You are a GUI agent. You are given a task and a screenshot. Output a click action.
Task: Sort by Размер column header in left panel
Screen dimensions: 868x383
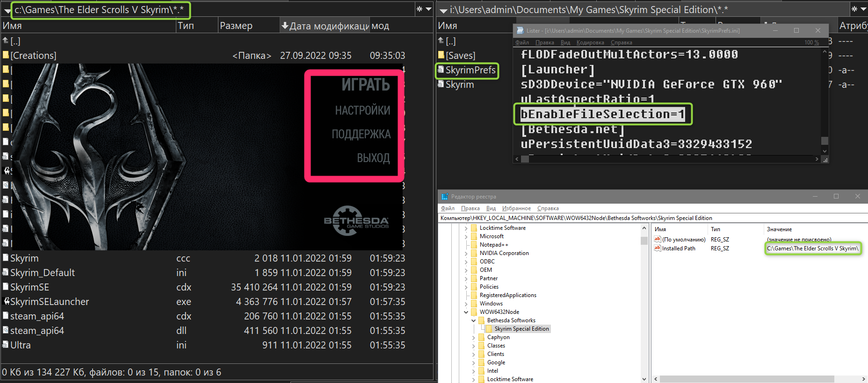(248, 26)
